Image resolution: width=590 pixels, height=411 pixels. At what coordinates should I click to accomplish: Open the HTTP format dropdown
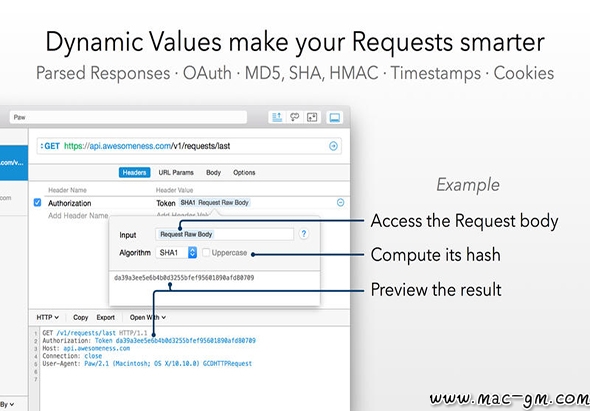click(x=47, y=317)
